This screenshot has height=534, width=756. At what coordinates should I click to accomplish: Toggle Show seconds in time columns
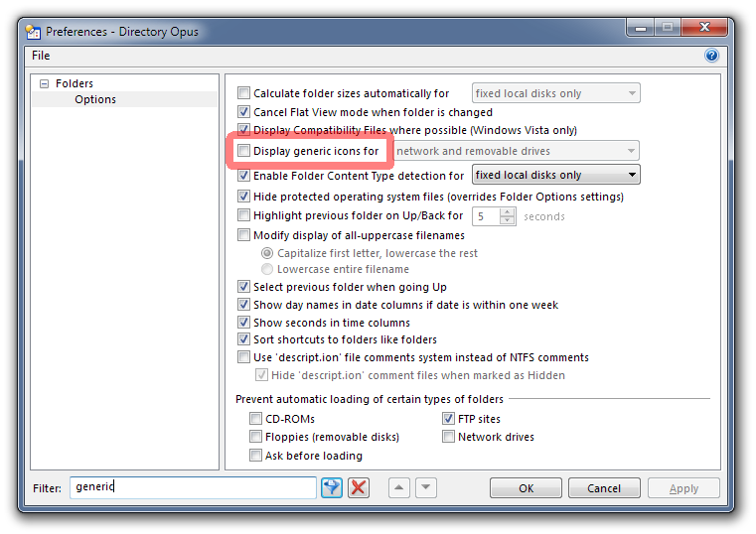pos(244,323)
